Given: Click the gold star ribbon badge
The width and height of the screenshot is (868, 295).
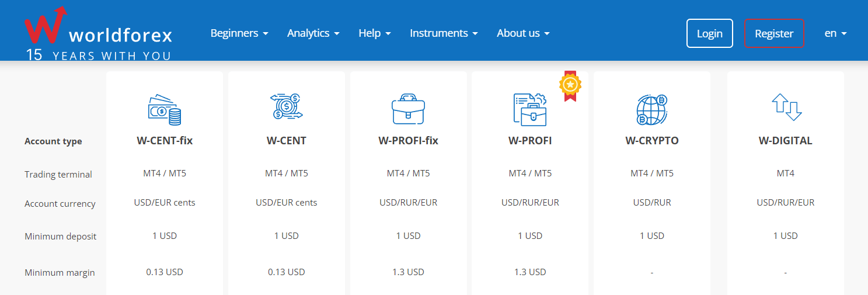Looking at the screenshot, I should (x=570, y=86).
